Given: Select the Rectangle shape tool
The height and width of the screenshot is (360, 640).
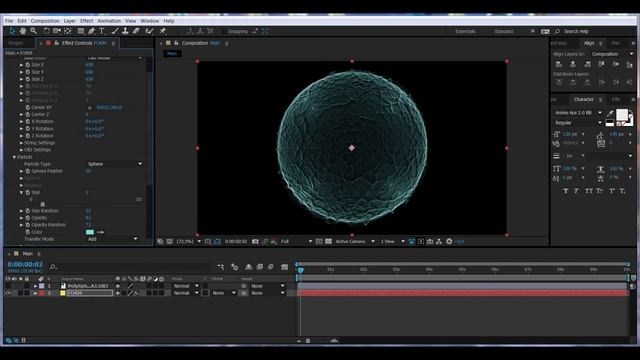Looking at the screenshot, I should coord(81,31).
